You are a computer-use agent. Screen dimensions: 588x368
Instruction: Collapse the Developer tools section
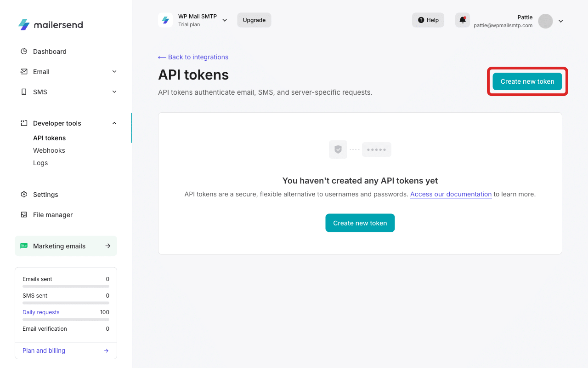(x=114, y=123)
